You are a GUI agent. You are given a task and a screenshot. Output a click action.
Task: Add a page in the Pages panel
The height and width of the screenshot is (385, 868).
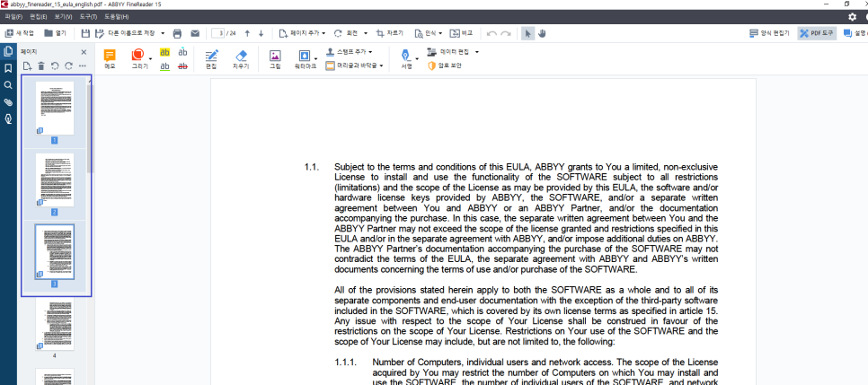[27, 66]
